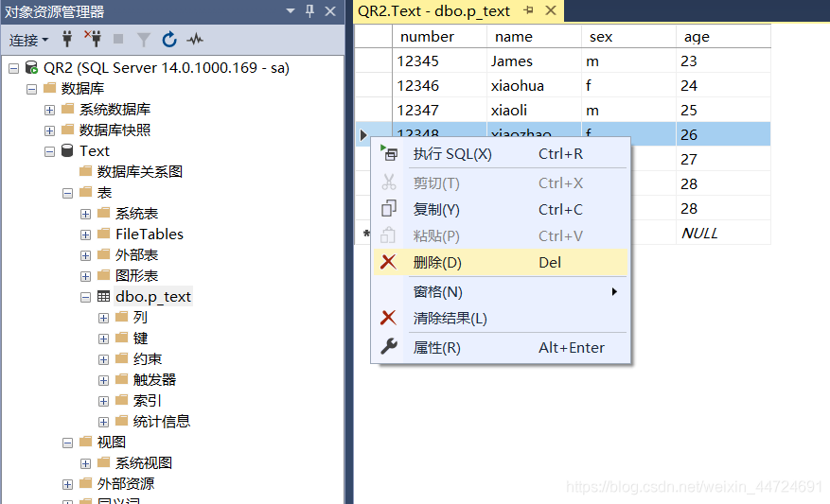Screen dimensions: 830x504
Task: Select the QR2 SQL Server node
Action: pos(166,68)
